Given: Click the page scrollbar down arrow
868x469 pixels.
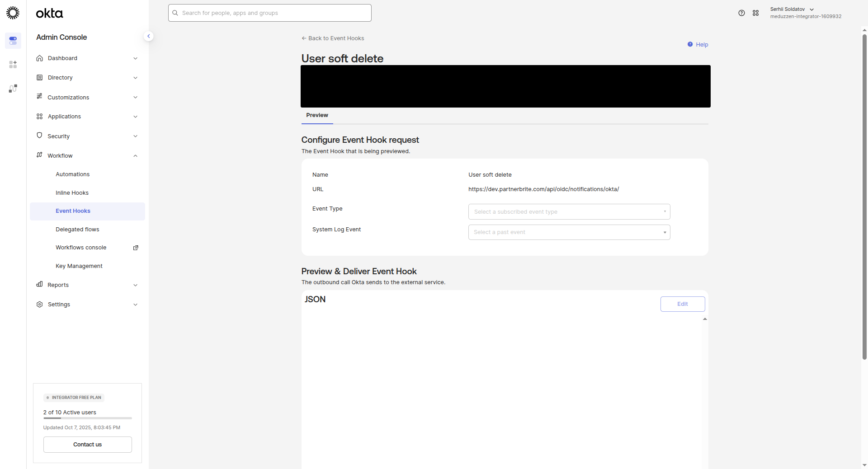Looking at the screenshot, I should coord(864,465).
